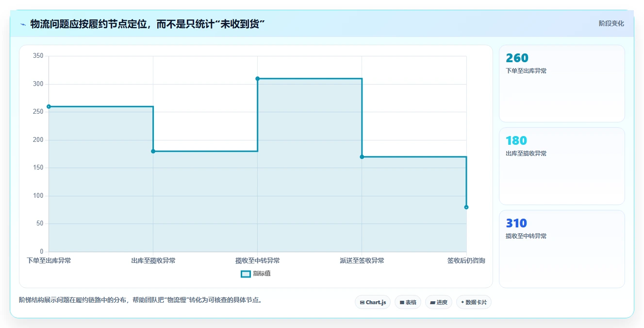644x328 pixels.
Task: Click the 310 value in the third card
Action: [x=516, y=224]
